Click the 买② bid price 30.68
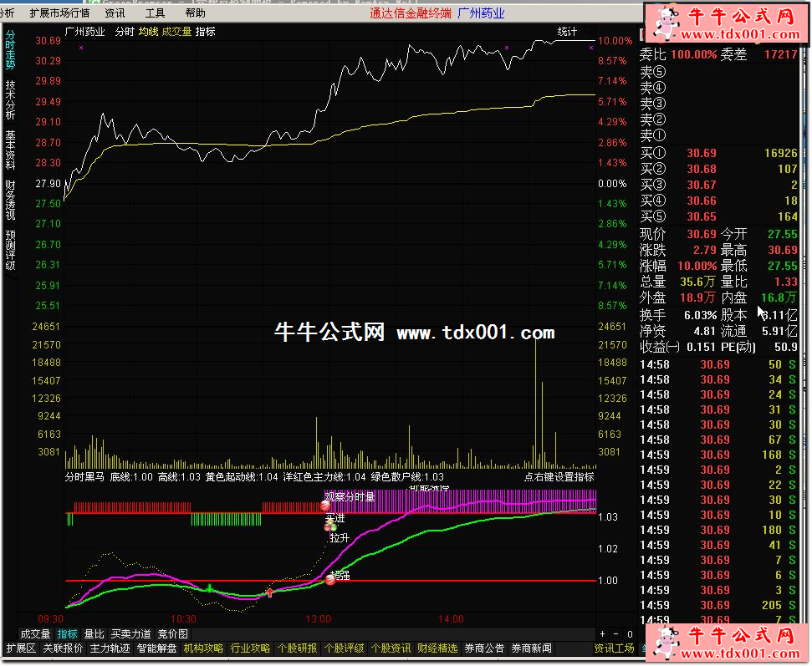 [702, 170]
